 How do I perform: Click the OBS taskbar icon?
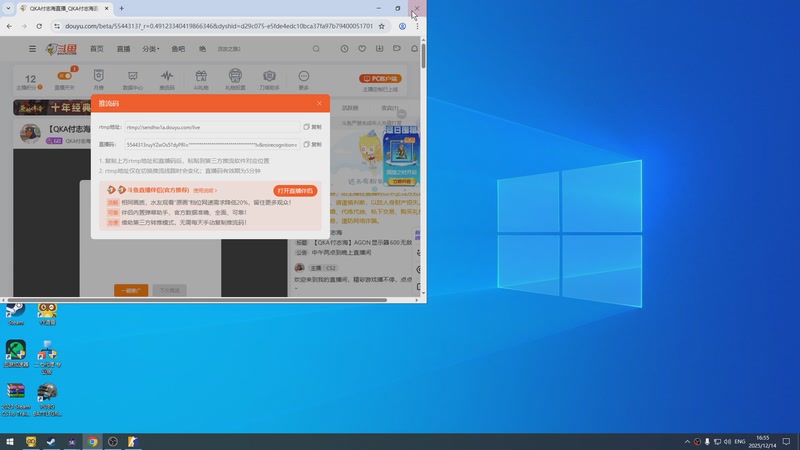point(113,442)
